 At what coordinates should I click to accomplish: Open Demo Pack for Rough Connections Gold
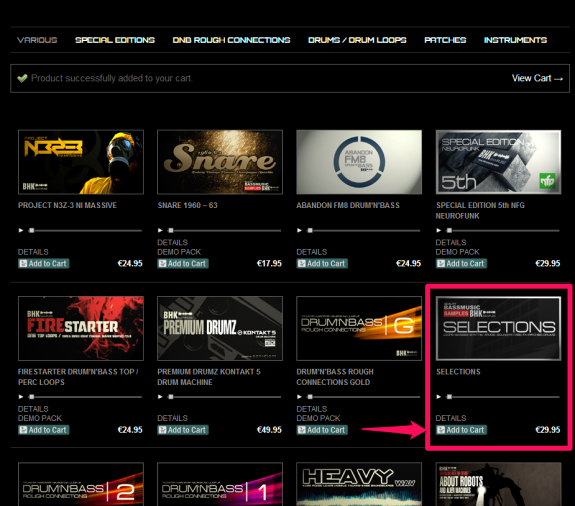pos(318,418)
